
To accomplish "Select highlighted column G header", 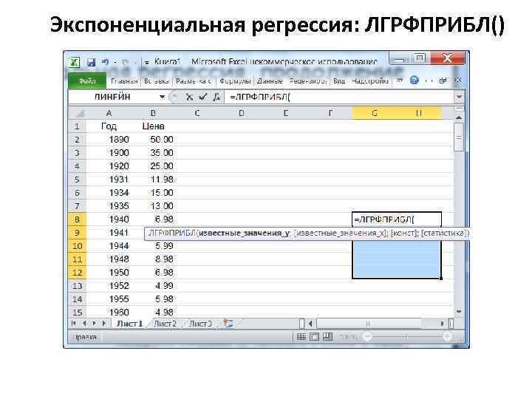I will coord(374,113).
